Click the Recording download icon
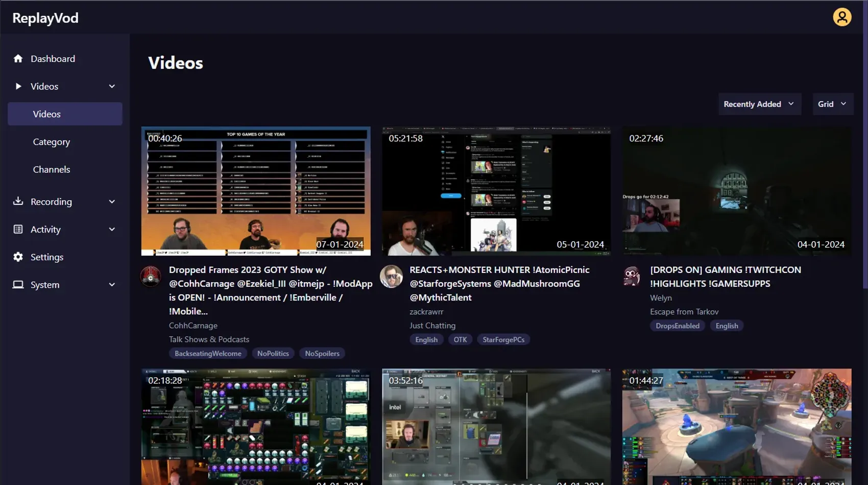The height and width of the screenshot is (485, 868). 18,201
